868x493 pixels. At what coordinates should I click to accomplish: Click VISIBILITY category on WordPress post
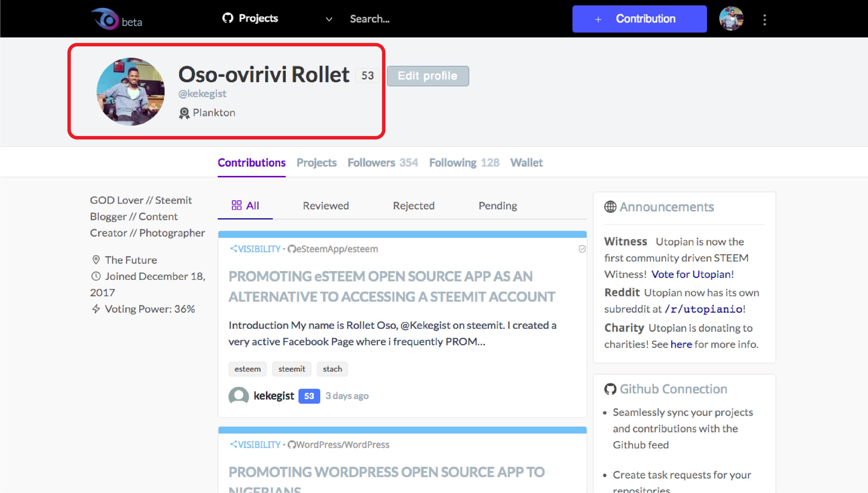coord(259,445)
